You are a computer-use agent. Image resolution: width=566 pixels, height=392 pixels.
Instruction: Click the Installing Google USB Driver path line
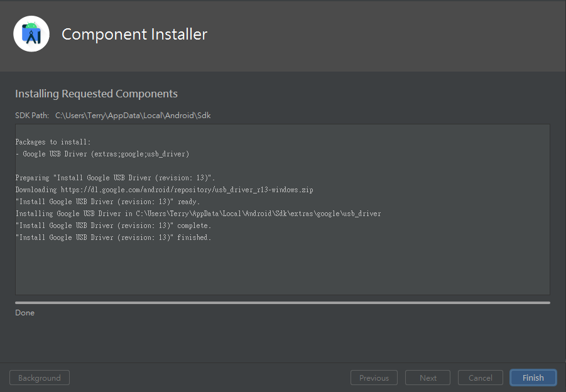(198, 214)
